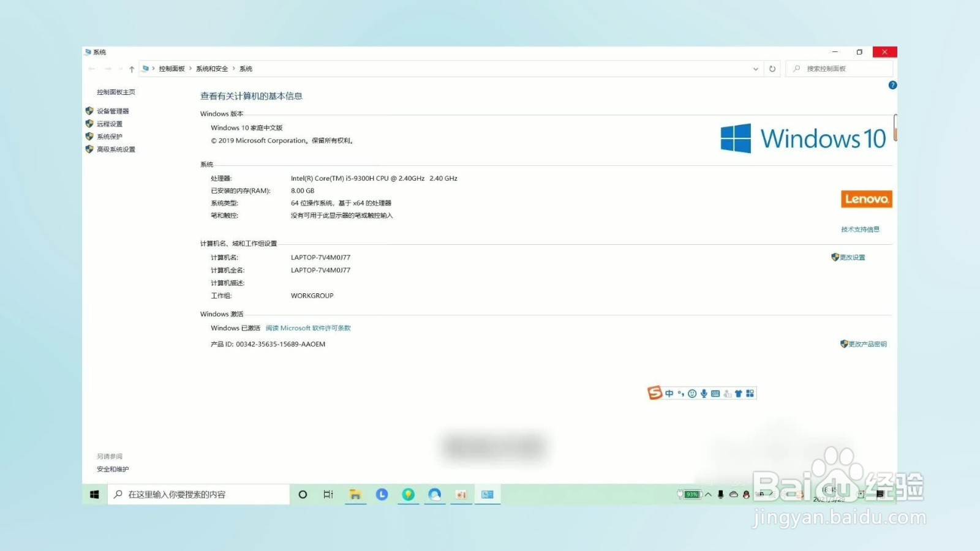Expand chevron after 系统和安全 breadcrumb
The height and width of the screenshot is (551, 980).
(233, 69)
